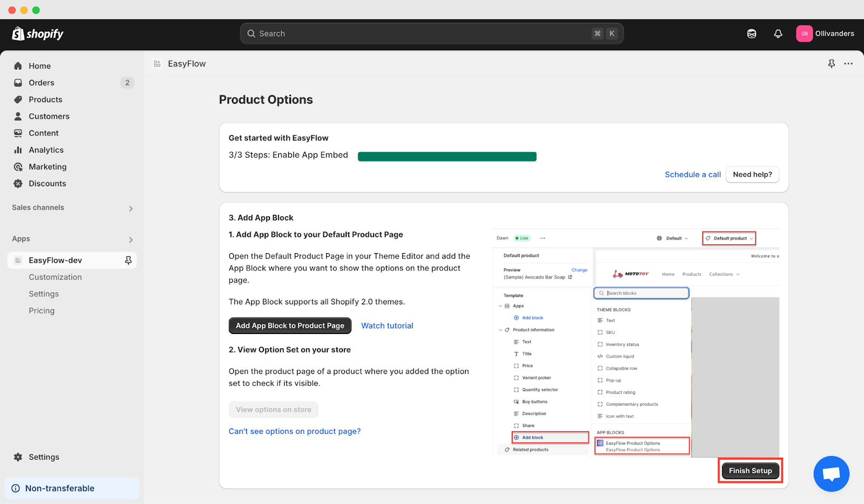The width and height of the screenshot is (864, 504).
Task: Open the chat support widget
Action: tap(831, 473)
